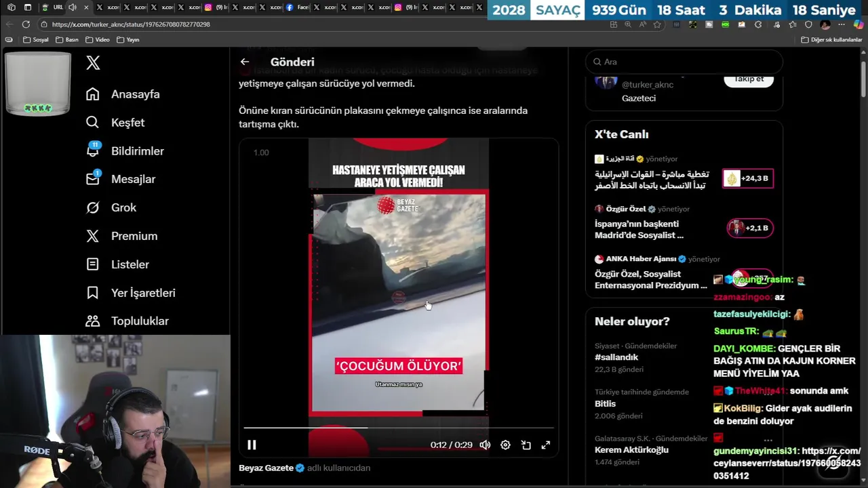Screen dimensions: 868x488
Task: Pause the video playback
Action: tap(252, 445)
